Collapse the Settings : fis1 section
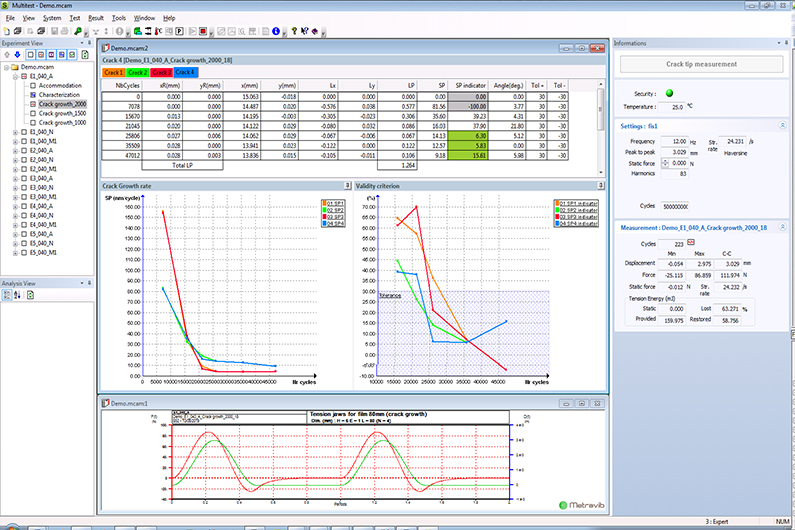Screen dimensions: 795x530 click(781, 126)
